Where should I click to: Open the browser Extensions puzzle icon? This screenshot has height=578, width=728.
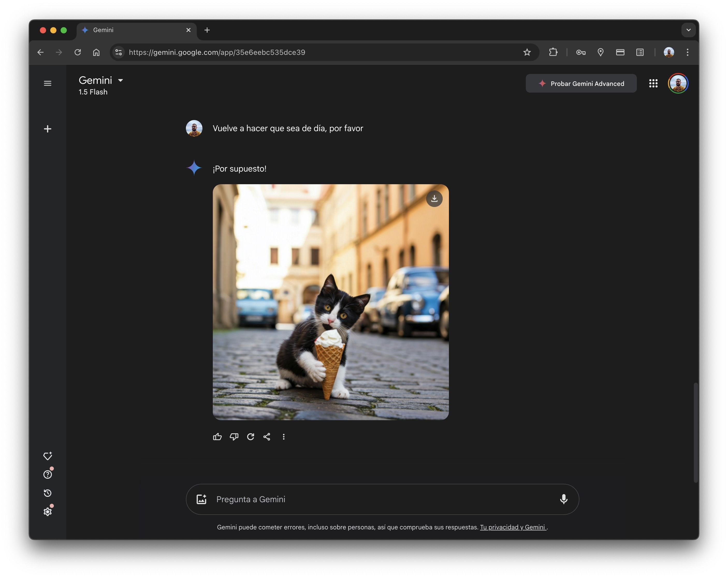coord(553,52)
